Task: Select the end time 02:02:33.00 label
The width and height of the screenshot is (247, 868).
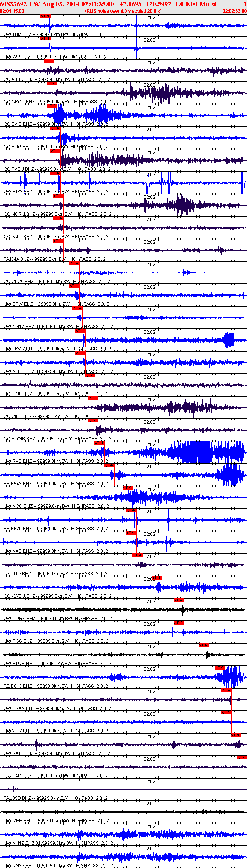Action: (x=235, y=11)
